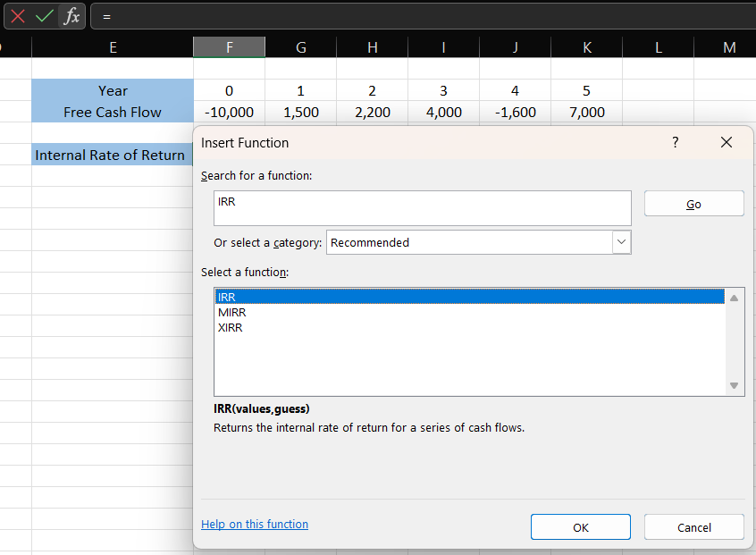Select the Internal Rate of Return cell

pos(111,156)
